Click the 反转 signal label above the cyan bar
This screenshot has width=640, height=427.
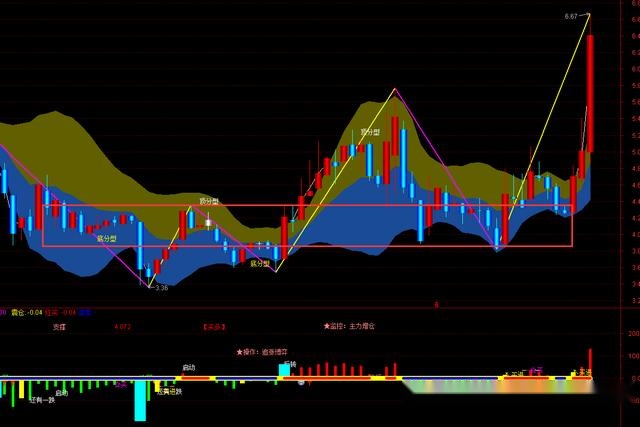click(290, 364)
